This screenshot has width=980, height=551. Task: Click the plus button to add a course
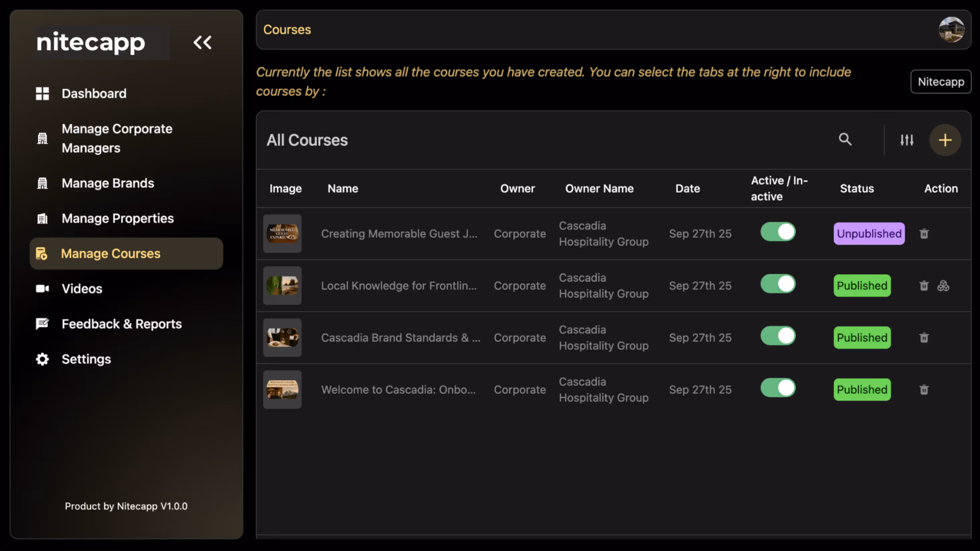tap(945, 140)
